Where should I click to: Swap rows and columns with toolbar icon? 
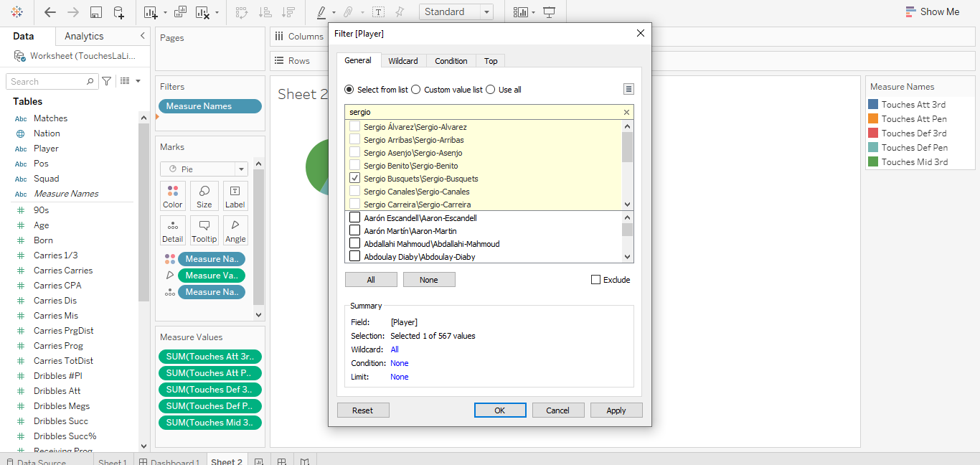pyautogui.click(x=242, y=11)
